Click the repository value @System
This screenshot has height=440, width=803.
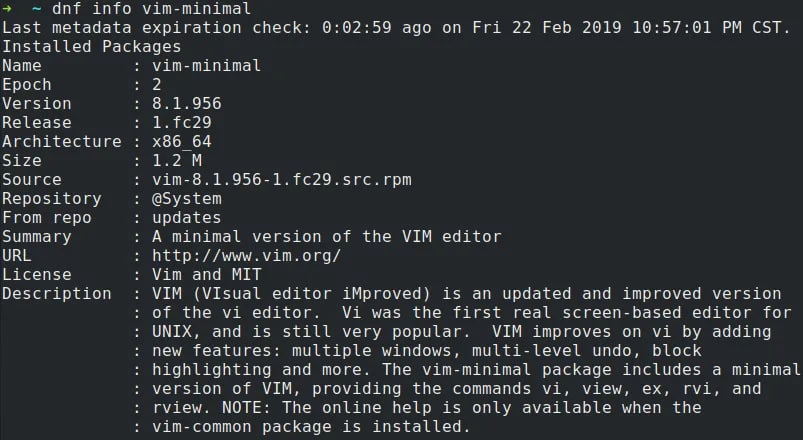click(186, 198)
